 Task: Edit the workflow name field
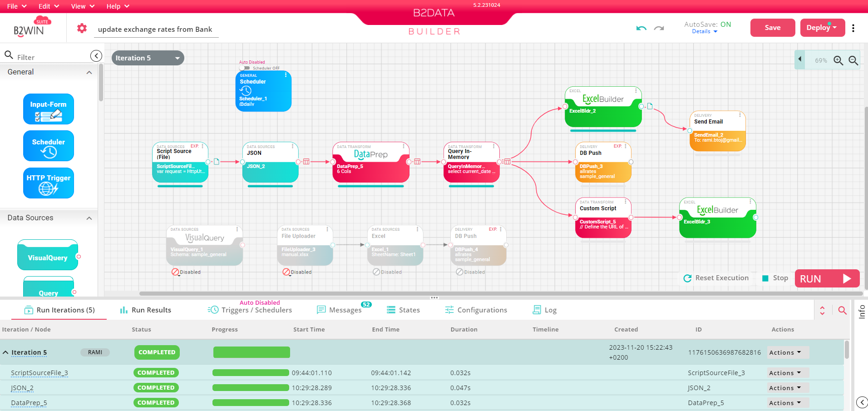pos(156,30)
